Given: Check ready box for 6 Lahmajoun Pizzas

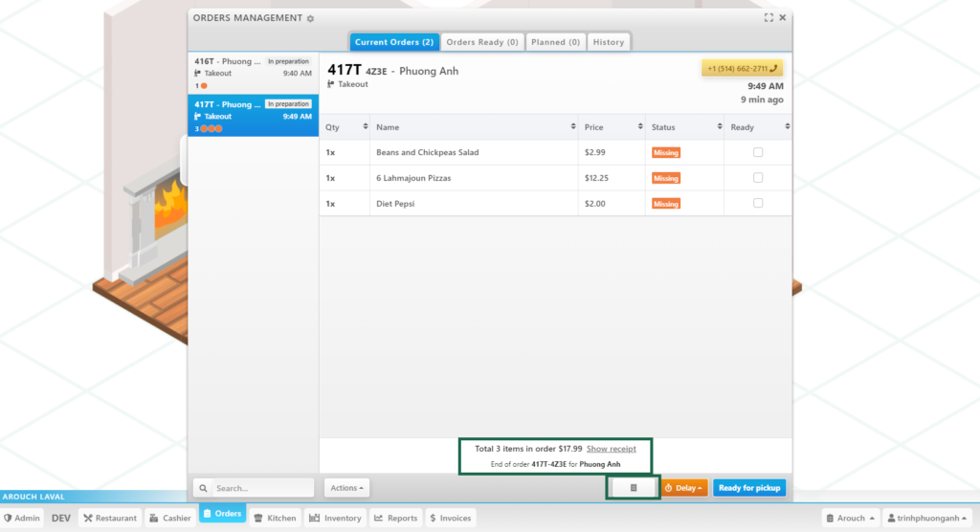Looking at the screenshot, I should point(758,178).
